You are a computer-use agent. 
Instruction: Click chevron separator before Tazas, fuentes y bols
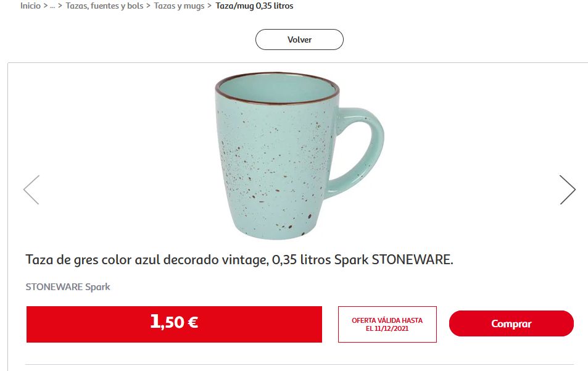point(60,6)
